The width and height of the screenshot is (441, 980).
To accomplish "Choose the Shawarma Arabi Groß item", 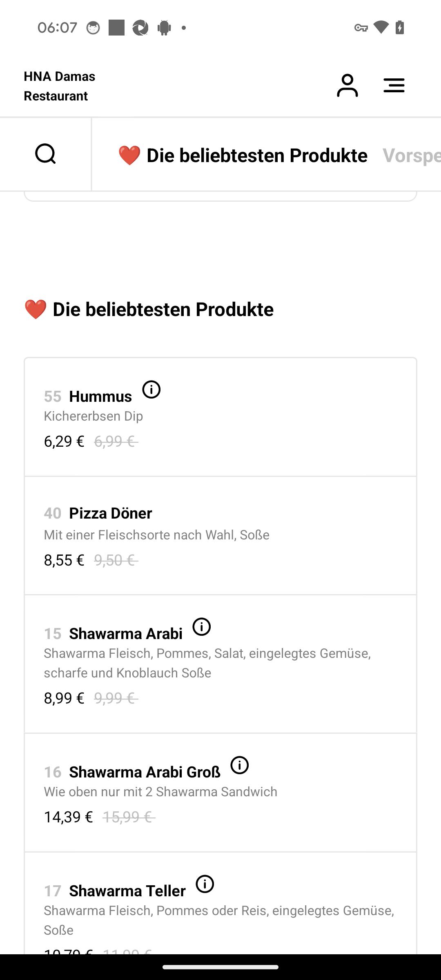I will click(x=220, y=793).
